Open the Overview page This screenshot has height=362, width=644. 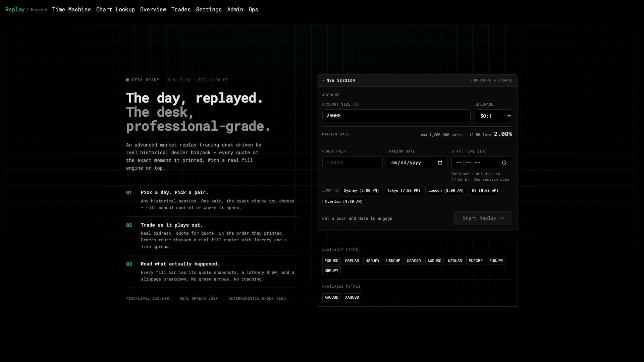[x=153, y=9]
